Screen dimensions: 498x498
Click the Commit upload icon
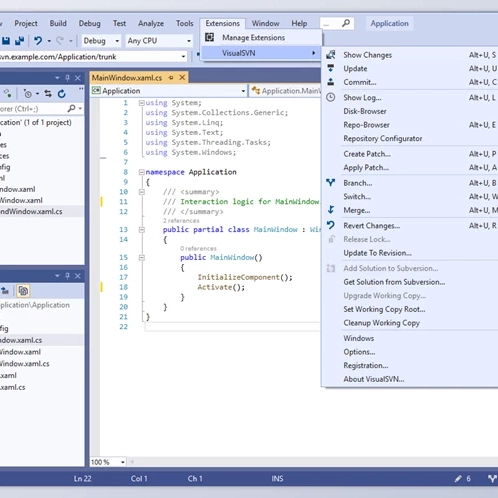click(331, 82)
